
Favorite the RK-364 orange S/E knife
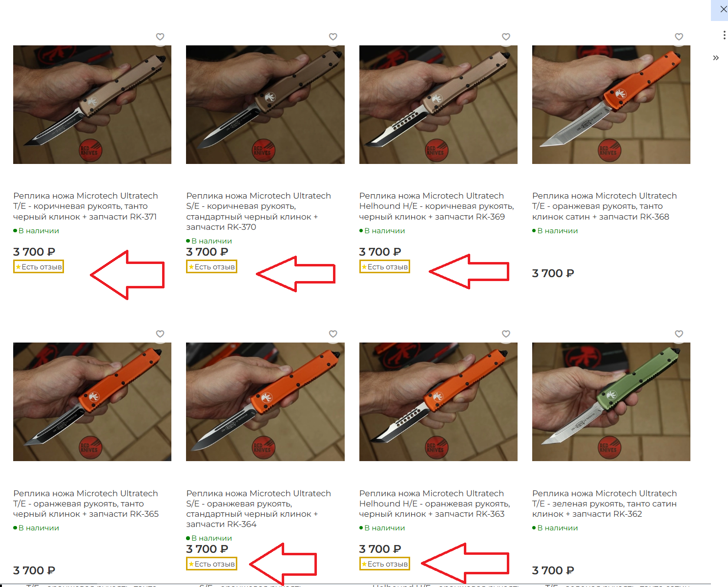333,334
